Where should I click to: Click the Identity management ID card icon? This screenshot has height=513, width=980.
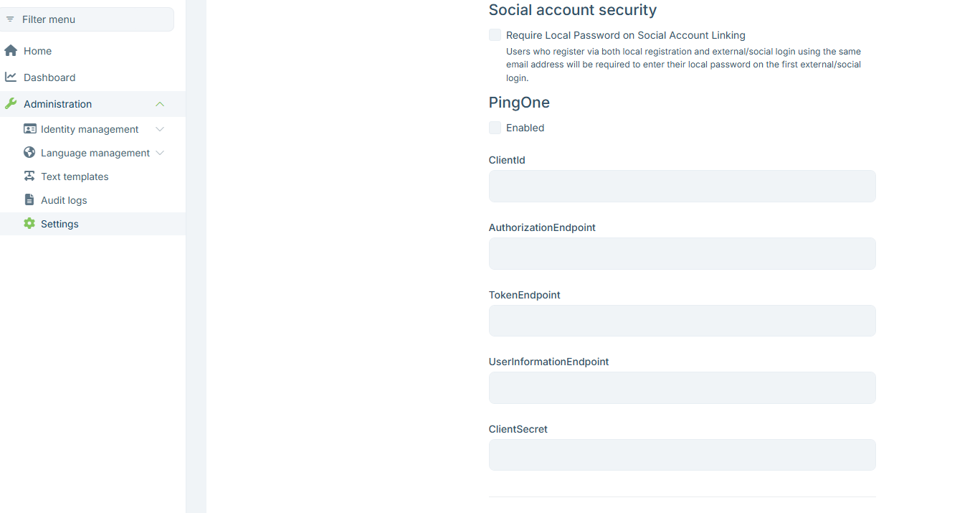[29, 129]
